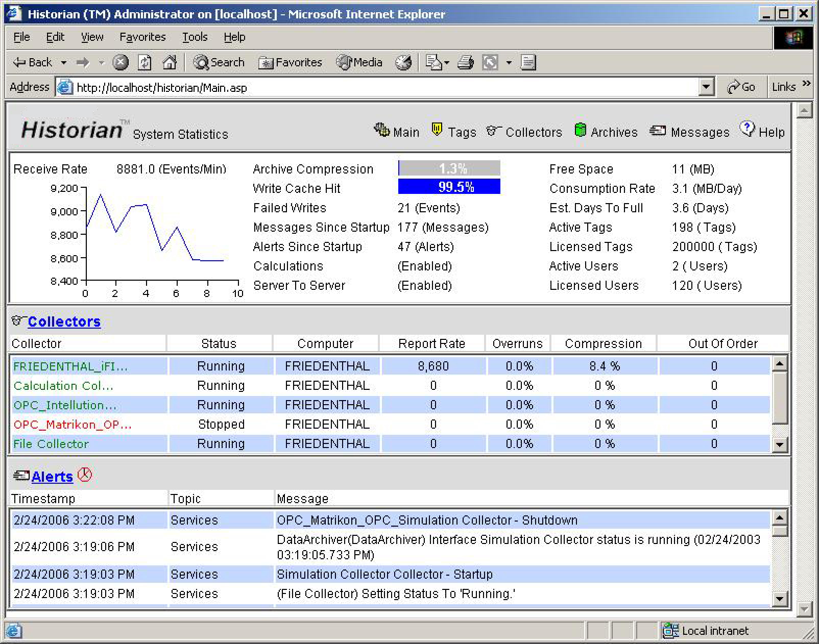This screenshot has height=644, width=819.
Task: Open History toolbar icon
Action: coord(403,63)
